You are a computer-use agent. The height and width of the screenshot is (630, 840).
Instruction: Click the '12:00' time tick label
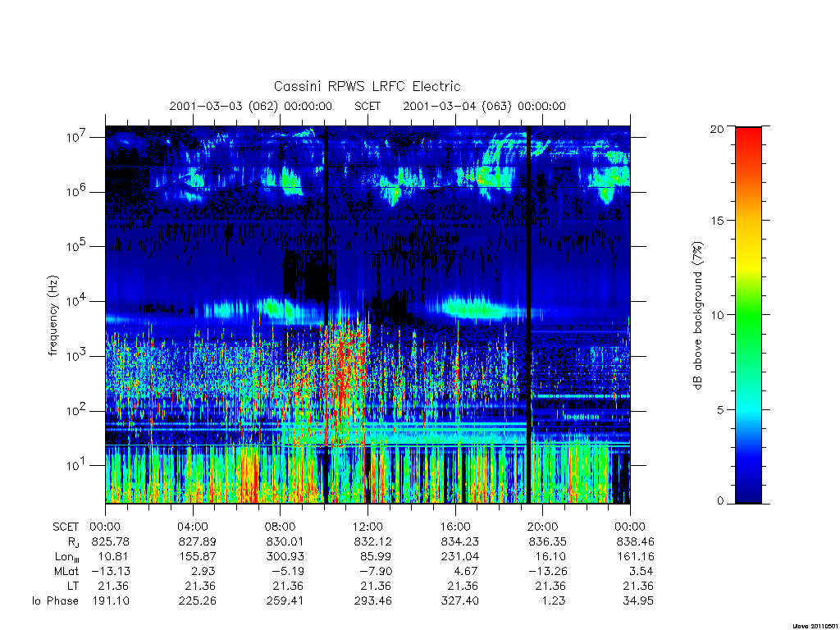coord(367,527)
